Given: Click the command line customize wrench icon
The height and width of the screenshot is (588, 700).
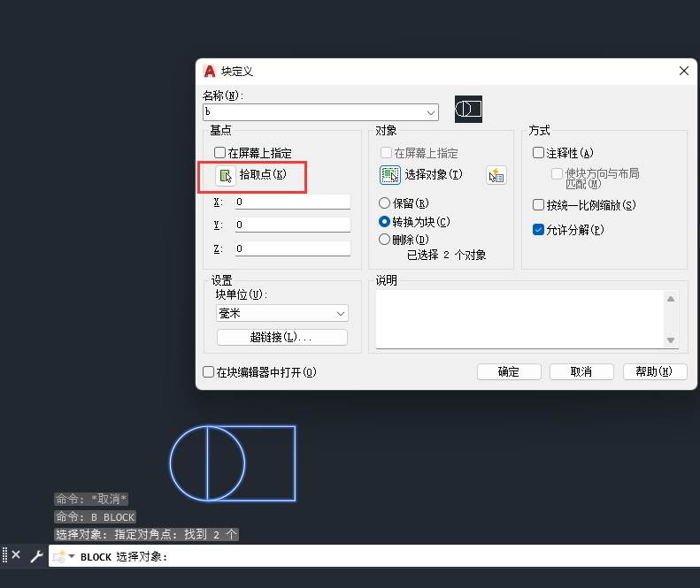Looking at the screenshot, I should (x=36, y=556).
